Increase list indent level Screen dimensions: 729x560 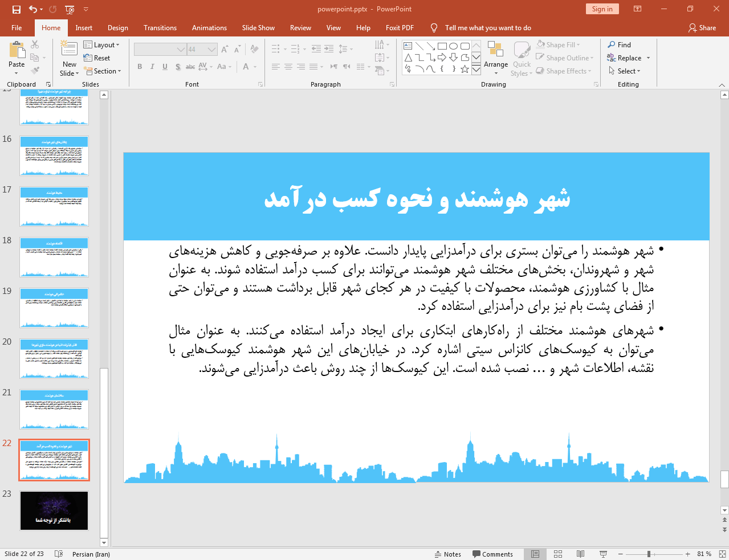(329, 49)
